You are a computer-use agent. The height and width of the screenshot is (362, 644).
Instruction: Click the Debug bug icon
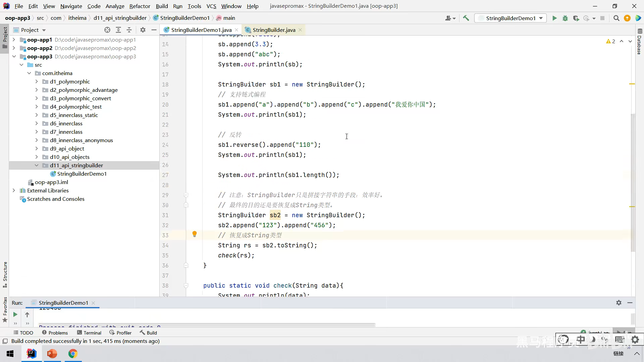click(565, 18)
